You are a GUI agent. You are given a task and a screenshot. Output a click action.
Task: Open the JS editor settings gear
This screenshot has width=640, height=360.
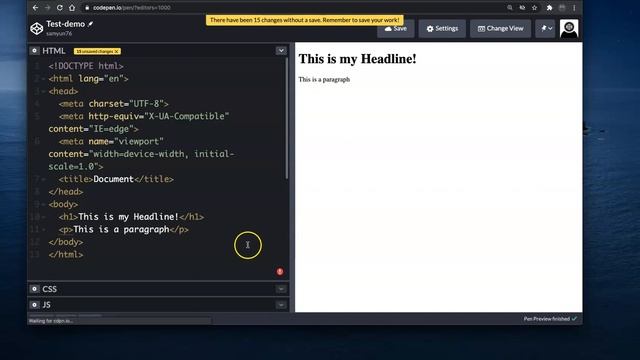34,304
